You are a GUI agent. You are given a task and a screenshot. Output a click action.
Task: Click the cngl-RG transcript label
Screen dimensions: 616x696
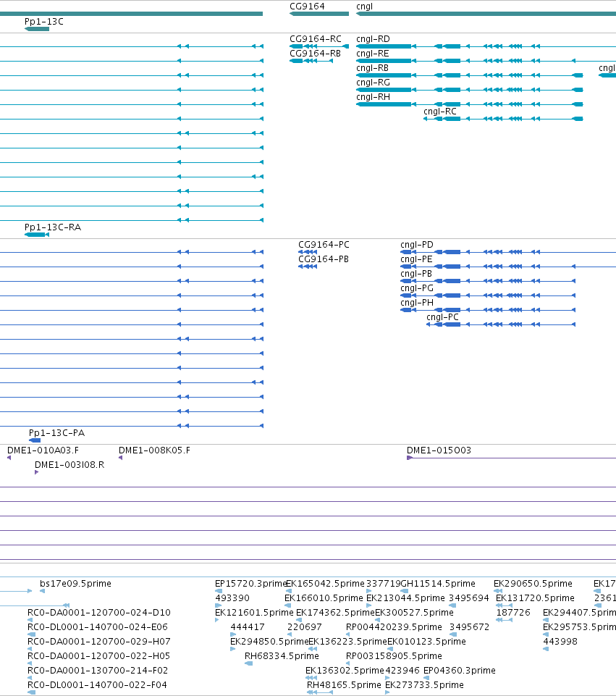tap(373, 82)
